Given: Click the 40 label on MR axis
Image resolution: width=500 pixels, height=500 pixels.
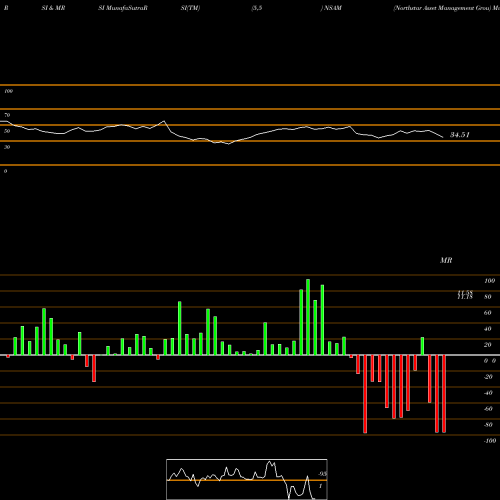Looking at the screenshot, I should (488, 329).
